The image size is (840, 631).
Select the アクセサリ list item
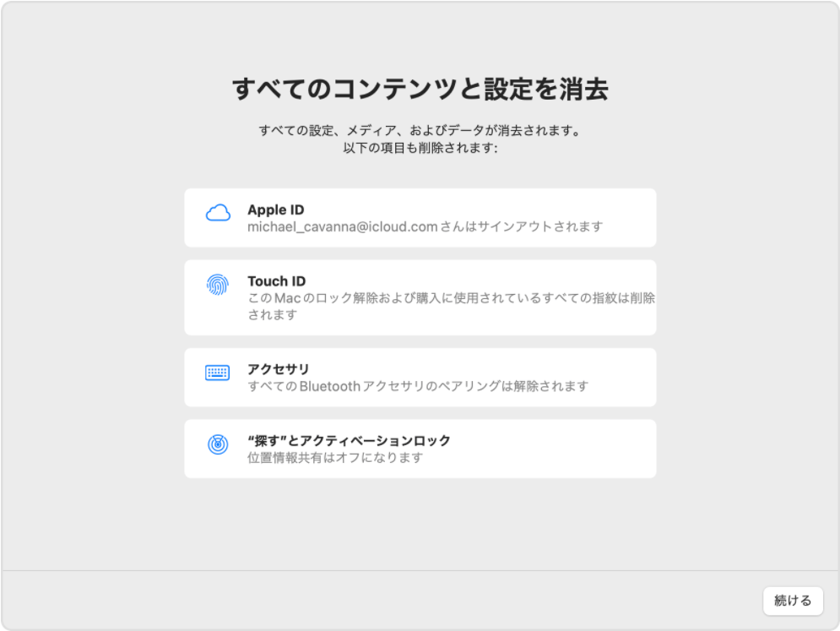[420, 376]
